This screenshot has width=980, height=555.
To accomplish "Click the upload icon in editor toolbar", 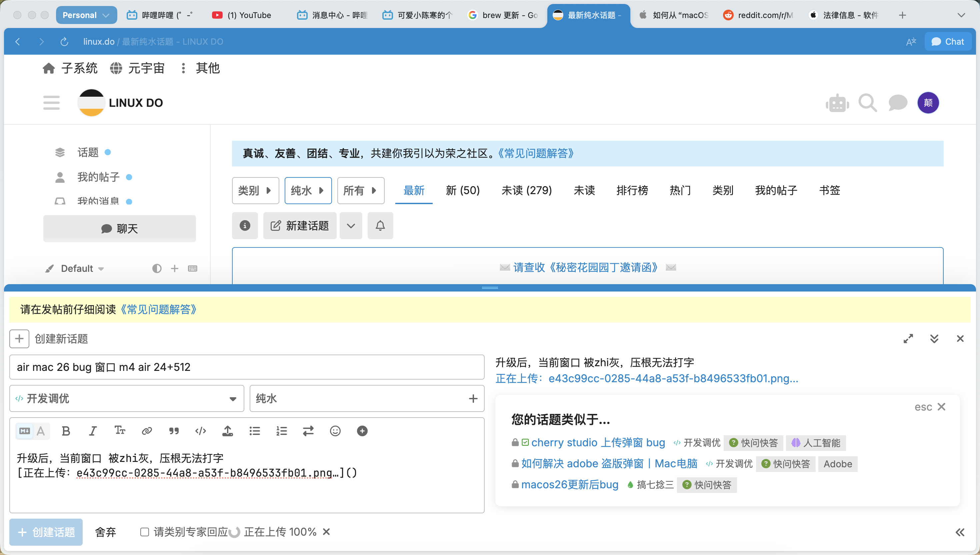I will click(227, 431).
